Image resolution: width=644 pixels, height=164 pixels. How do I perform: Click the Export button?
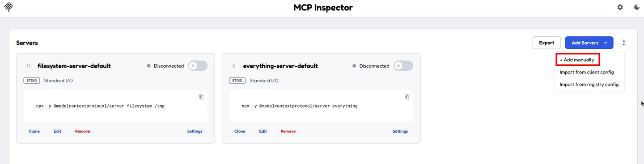pyautogui.click(x=547, y=43)
